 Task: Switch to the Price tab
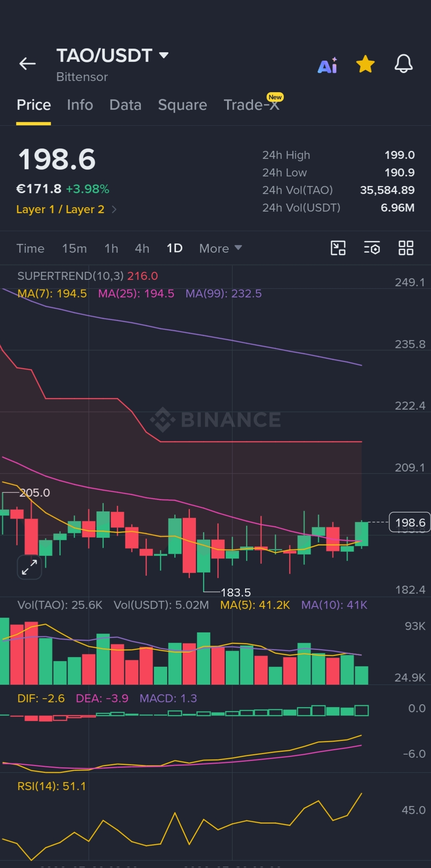[x=34, y=105]
